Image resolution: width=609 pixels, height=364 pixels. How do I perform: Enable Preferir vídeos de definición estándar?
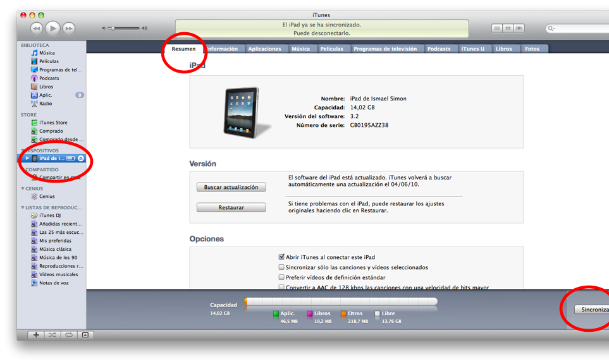(x=281, y=277)
